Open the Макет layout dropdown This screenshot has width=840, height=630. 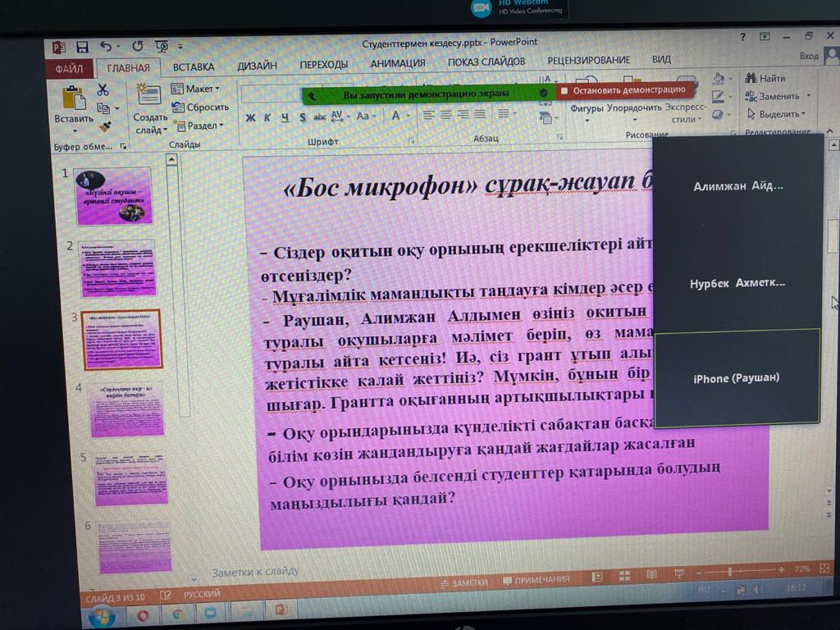[195, 89]
